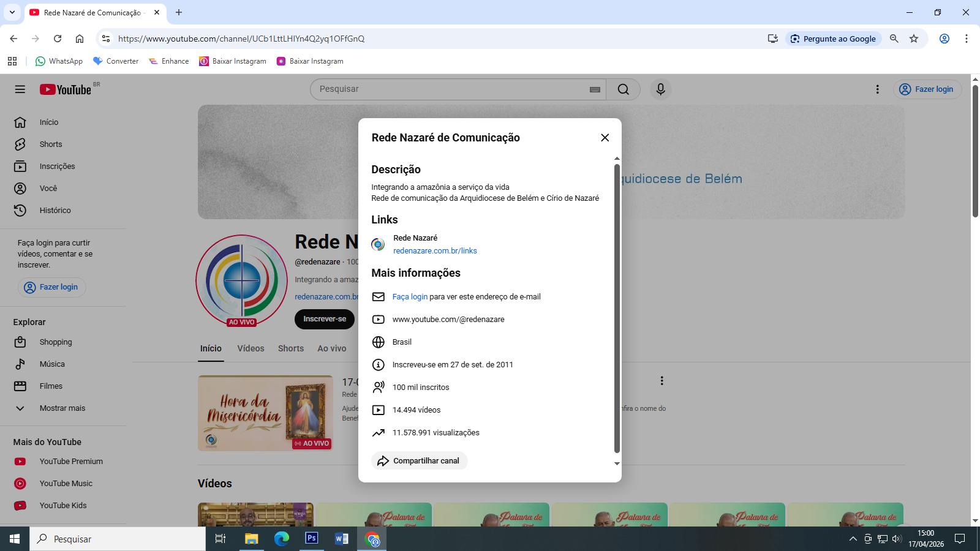
Task: Open the Shorts sidebar item
Action: click(x=51, y=144)
